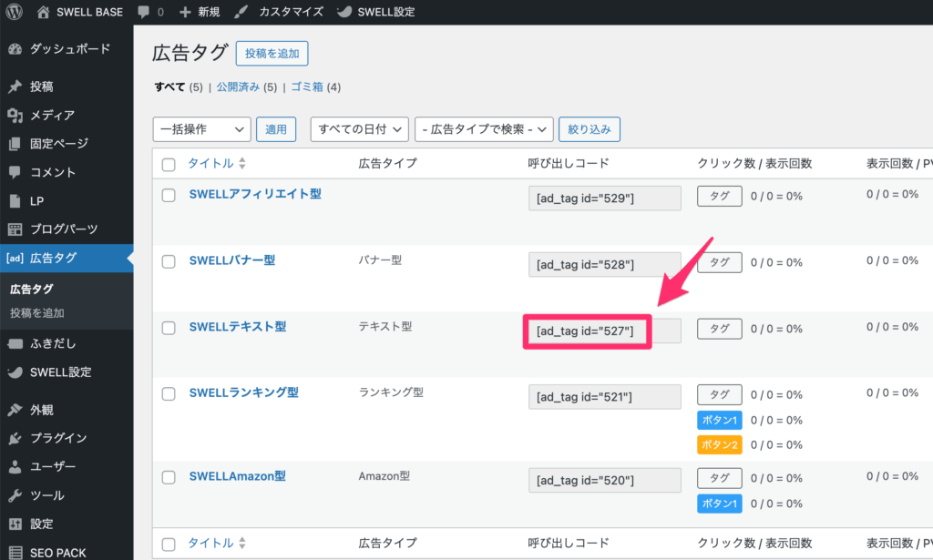Expand the すべての日付 date filter
933x560 pixels.
tap(359, 129)
